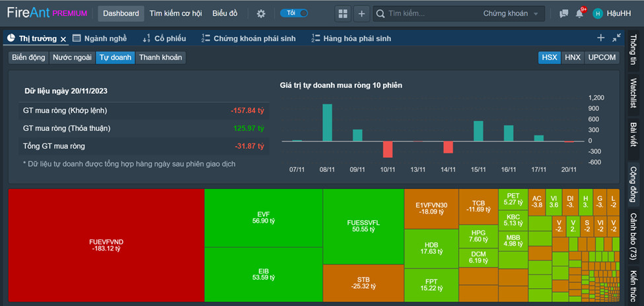The height and width of the screenshot is (306, 644).
Task: Open the dashboard layout grid icon
Action: [x=343, y=14]
